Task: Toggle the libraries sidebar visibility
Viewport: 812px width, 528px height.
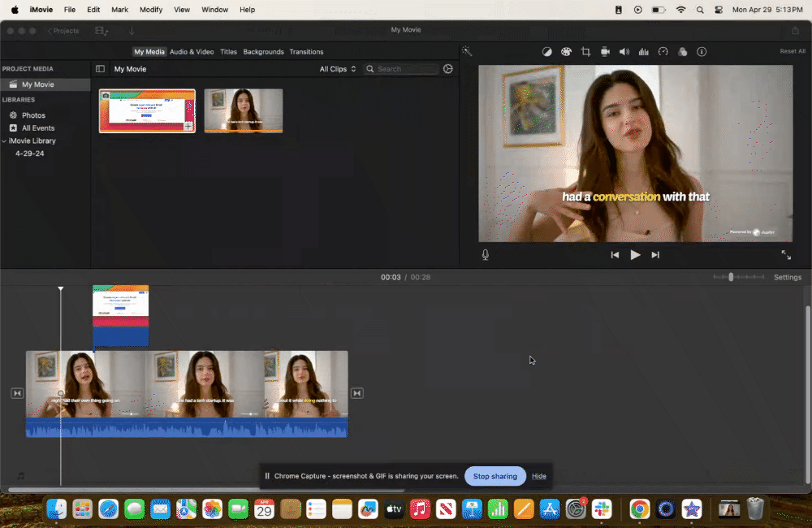Action: 100,69
